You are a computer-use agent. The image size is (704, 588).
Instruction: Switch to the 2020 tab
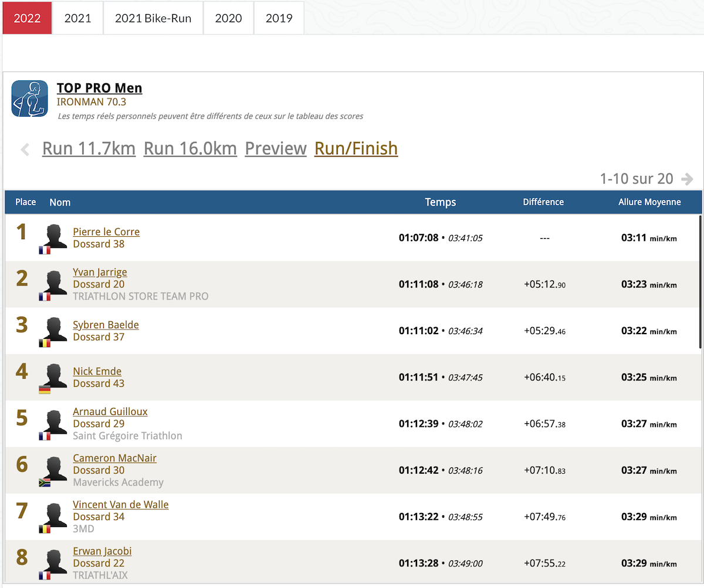pyautogui.click(x=229, y=18)
